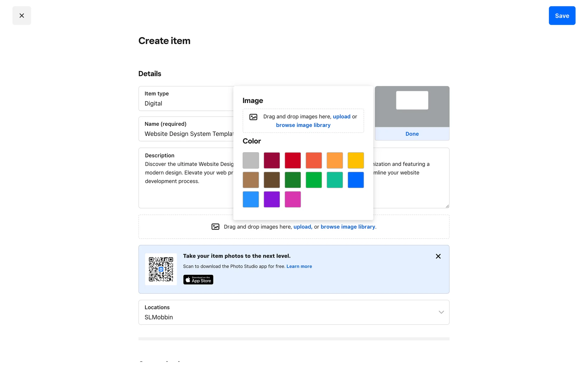Expand the Locations dropdown chevron
The width and height of the screenshot is (588, 368).
[x=441, y=312]
